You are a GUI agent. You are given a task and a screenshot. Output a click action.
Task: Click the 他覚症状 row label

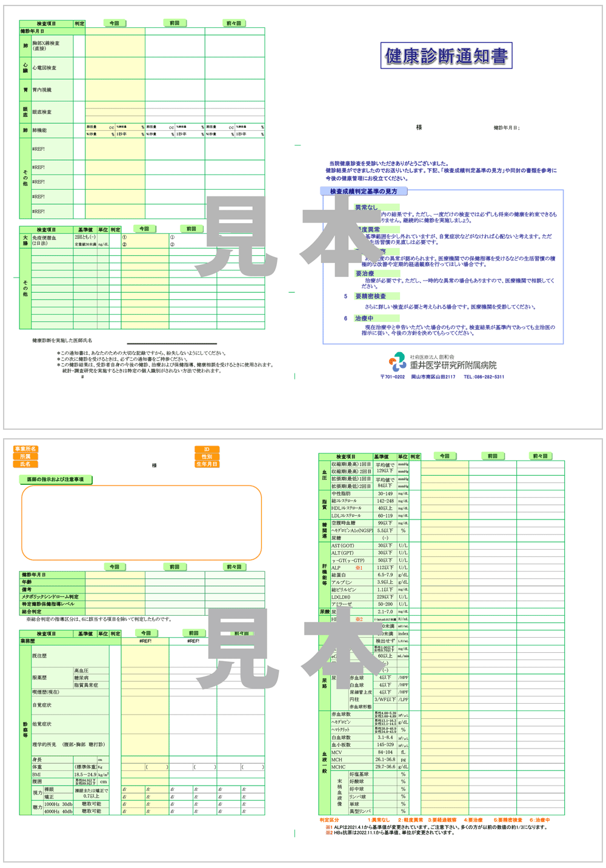(42, 724)
